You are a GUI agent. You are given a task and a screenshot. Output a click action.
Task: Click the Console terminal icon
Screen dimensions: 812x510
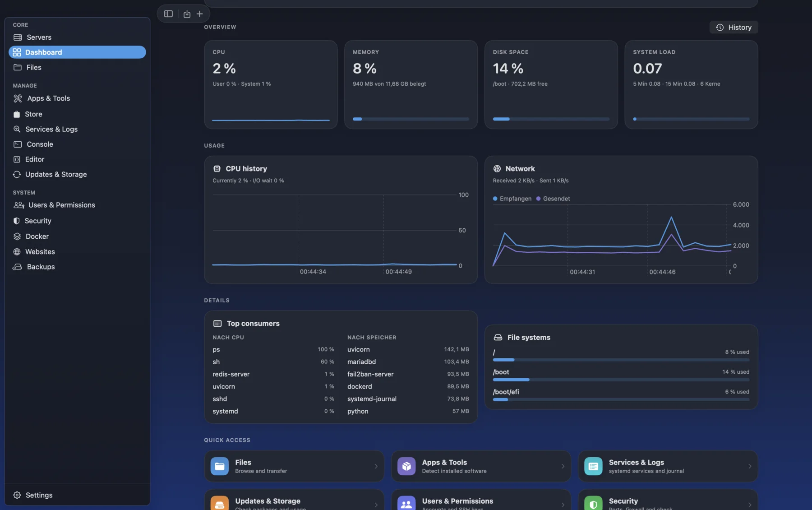pyautogui.click(x=18, y=144)
